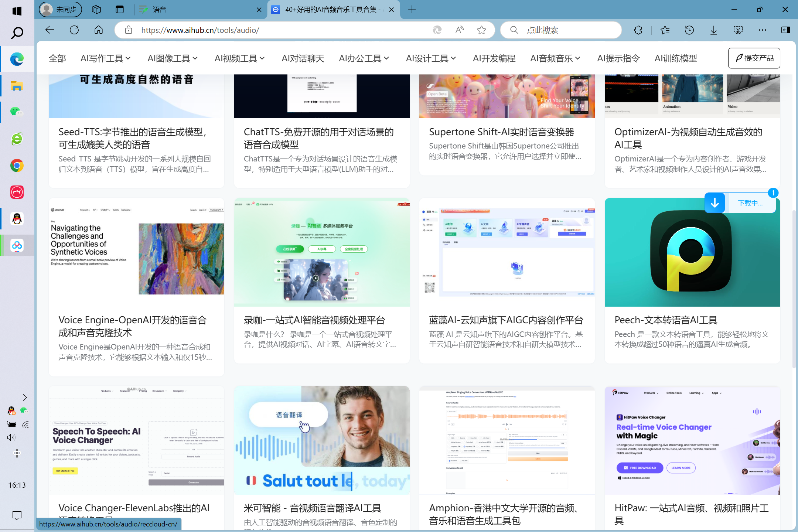798x532 pixels.
Task: Open the Peech logo thumbnail
Action: click(x=692, y=252)
